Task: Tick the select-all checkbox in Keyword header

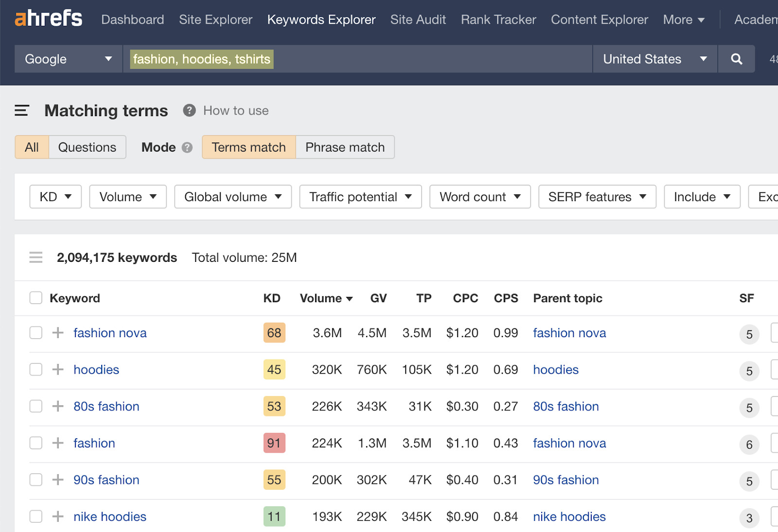Action: click(36, 298)
